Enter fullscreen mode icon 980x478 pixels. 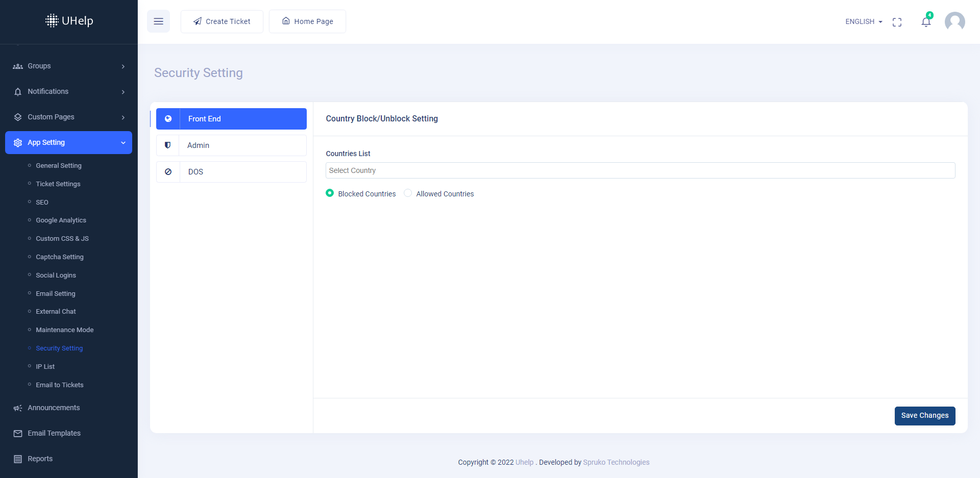pos(897,22)
